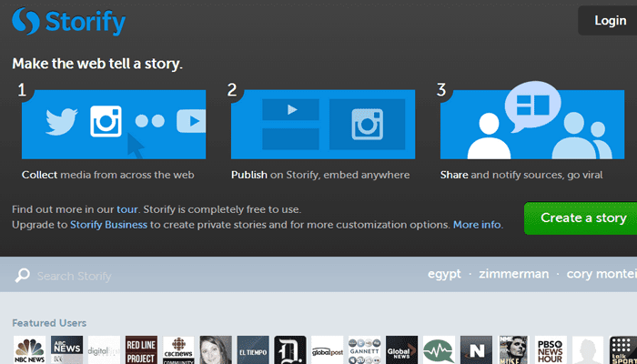Viewport: 637px width, 364px height.
Task: Select the cory monteith trending topic
Action: click(602, 274)
